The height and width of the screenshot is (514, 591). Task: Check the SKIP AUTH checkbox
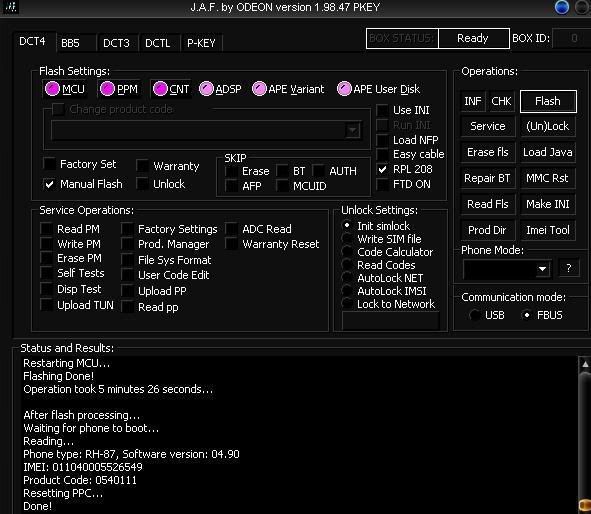318,171
